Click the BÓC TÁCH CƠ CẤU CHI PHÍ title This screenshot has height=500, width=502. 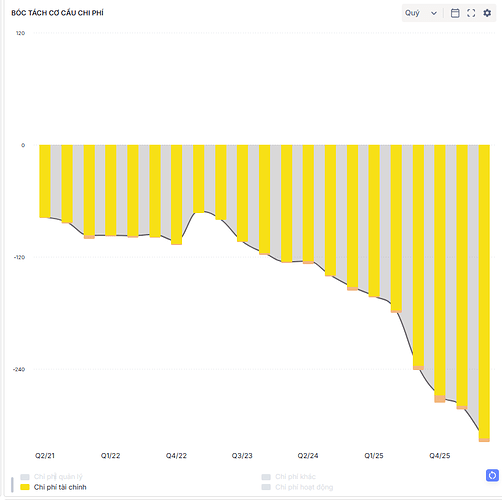[57, 13]
